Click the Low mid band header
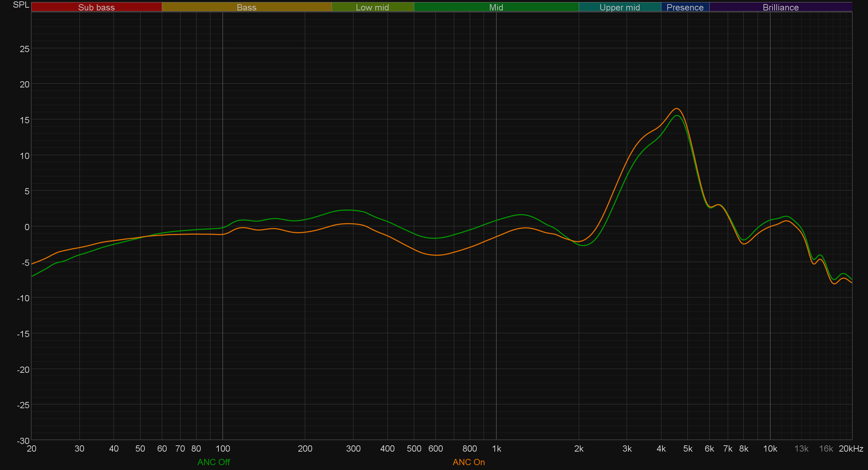Image resolution: width=868 pixels, height=470 pixels. point(372,7)
